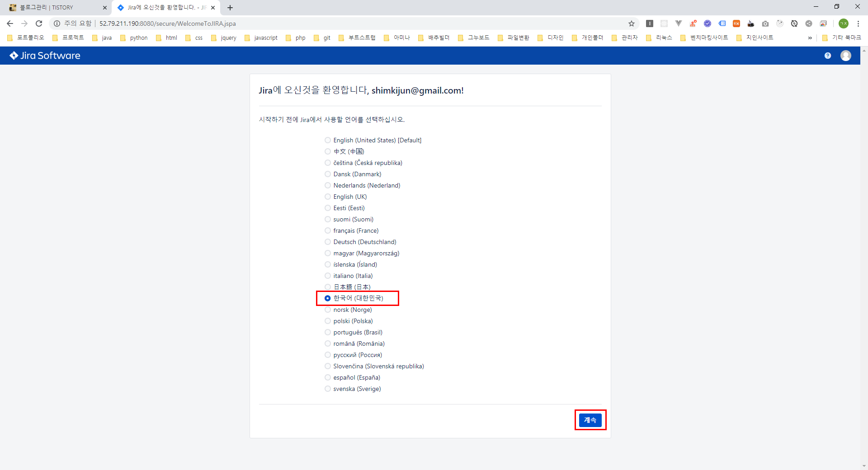868x470 pixels.
Task: Select svenska (Sverige) language
Action: [328, 389]
